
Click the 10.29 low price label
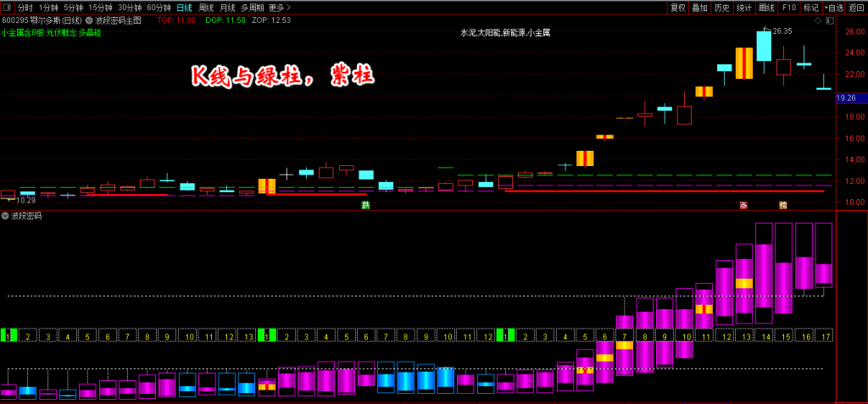25,200
